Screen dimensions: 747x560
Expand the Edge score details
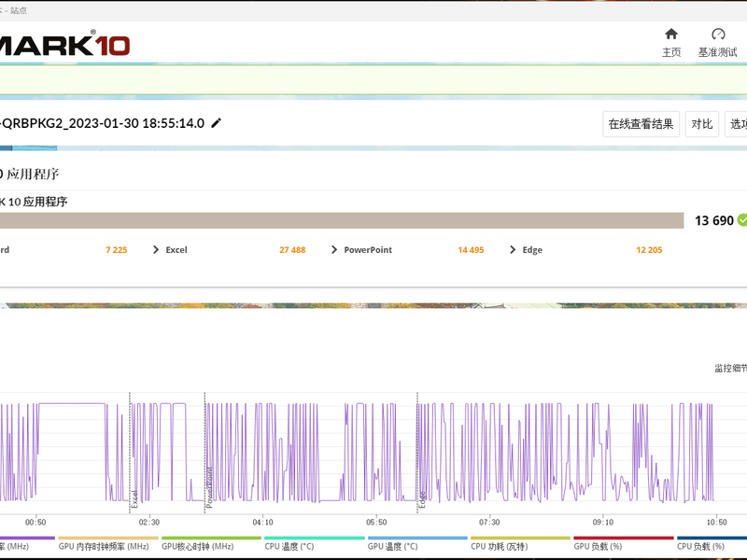pos(512,249)
